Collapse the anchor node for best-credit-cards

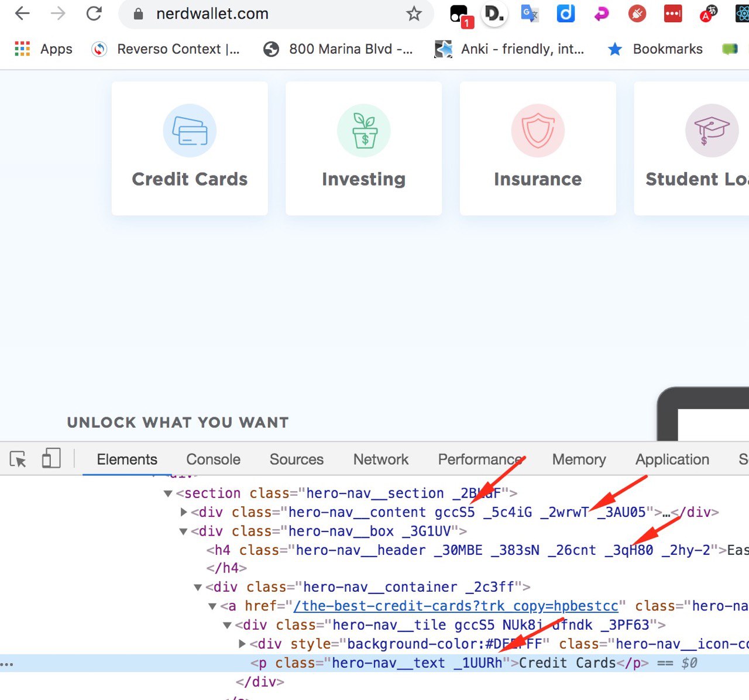pyautogui.click(x=212, y=606)
